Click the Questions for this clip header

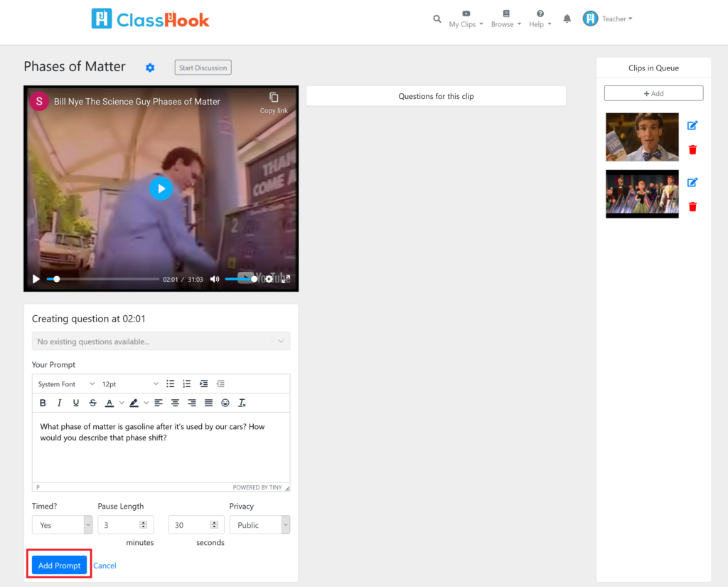[x=436, y=96]
